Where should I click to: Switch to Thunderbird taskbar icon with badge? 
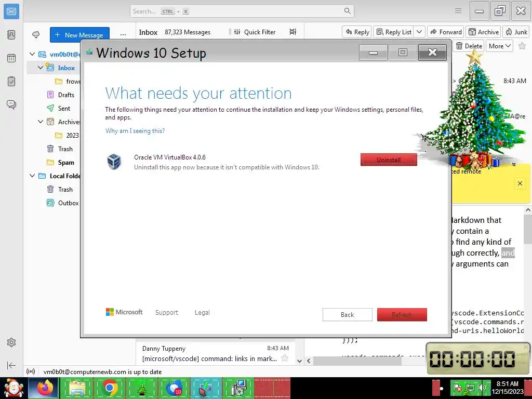tap(174, 388)
